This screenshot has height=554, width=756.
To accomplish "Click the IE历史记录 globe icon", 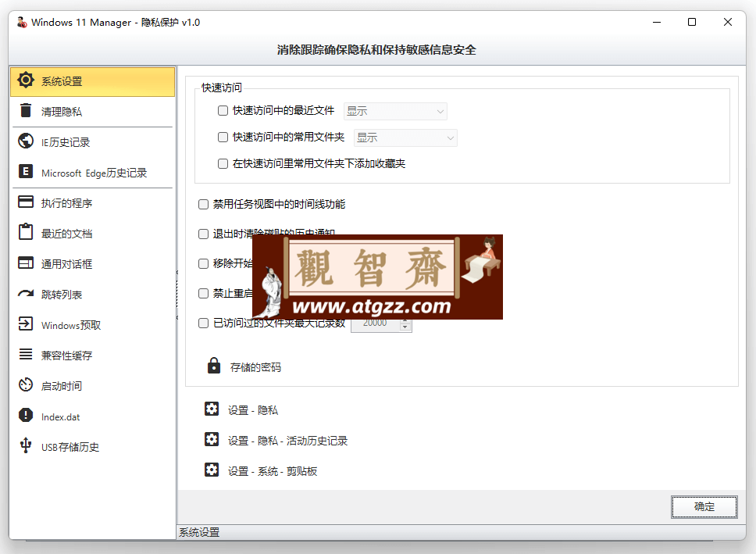I will [x=26, y=141].
